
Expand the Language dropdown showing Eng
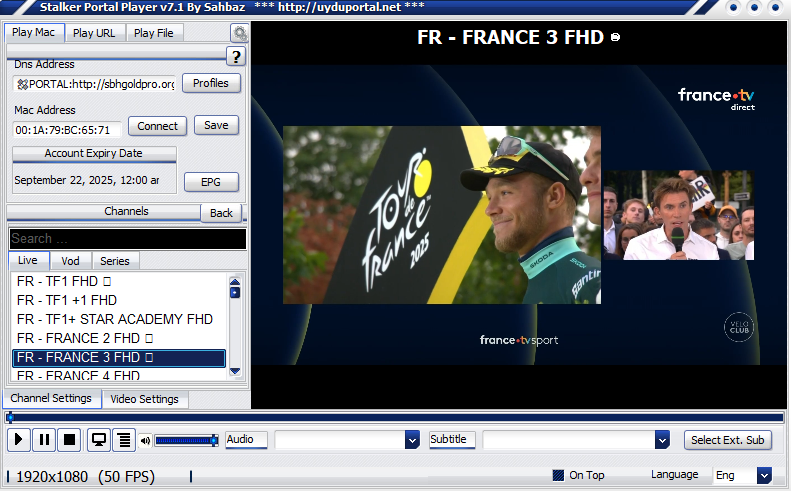[x=764, y=475]
